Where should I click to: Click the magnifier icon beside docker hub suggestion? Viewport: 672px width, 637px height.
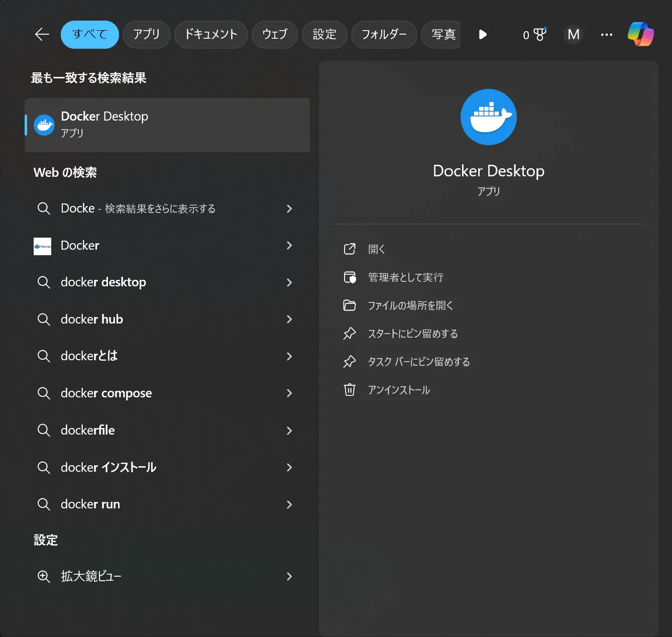(44, 319)
